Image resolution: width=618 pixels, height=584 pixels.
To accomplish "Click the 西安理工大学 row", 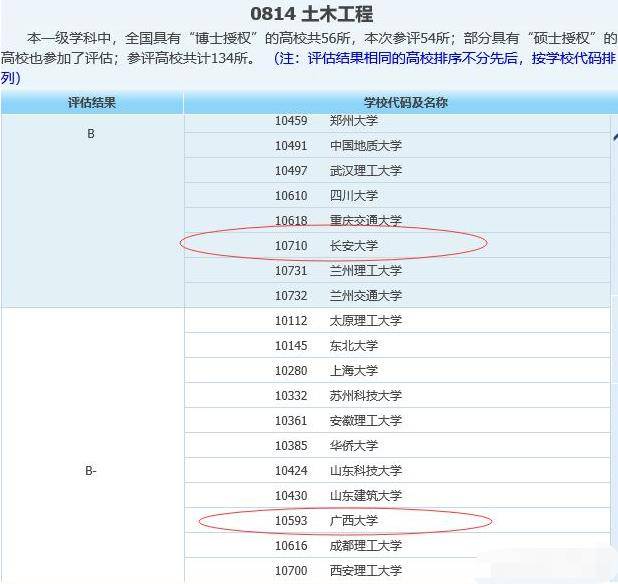I will (x=397, y=570).
